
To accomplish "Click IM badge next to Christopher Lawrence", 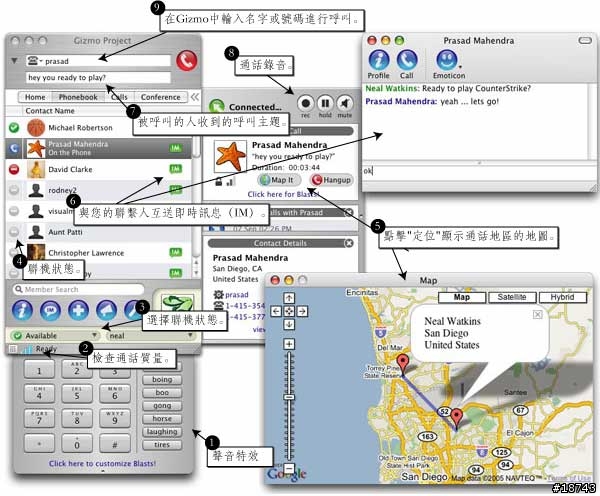I will coord(176,252).
